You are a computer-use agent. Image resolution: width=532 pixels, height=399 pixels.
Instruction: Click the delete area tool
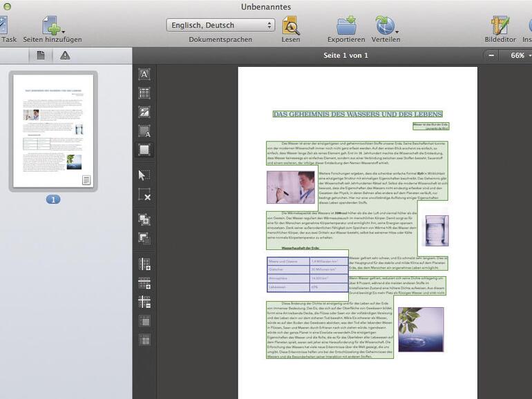(144, 195)
